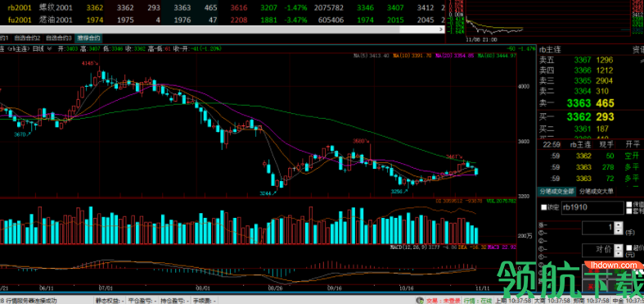Click the 现手 column header
644x304 pixels.
point(607,144)
